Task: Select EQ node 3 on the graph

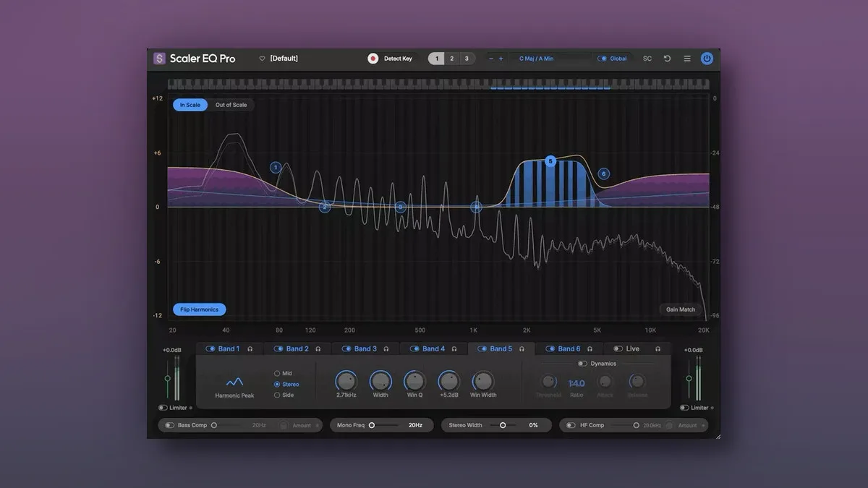Action: tap(401, 207)
